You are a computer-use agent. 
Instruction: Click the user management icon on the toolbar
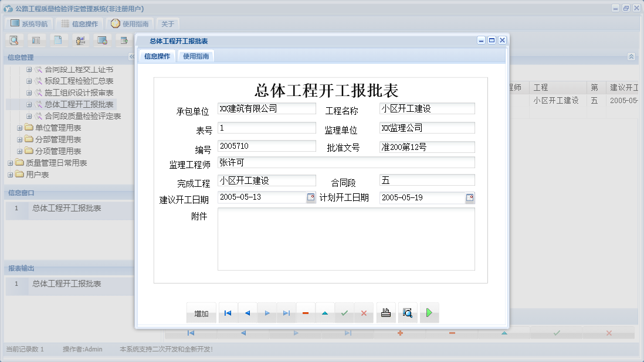(x=80, y=40)
